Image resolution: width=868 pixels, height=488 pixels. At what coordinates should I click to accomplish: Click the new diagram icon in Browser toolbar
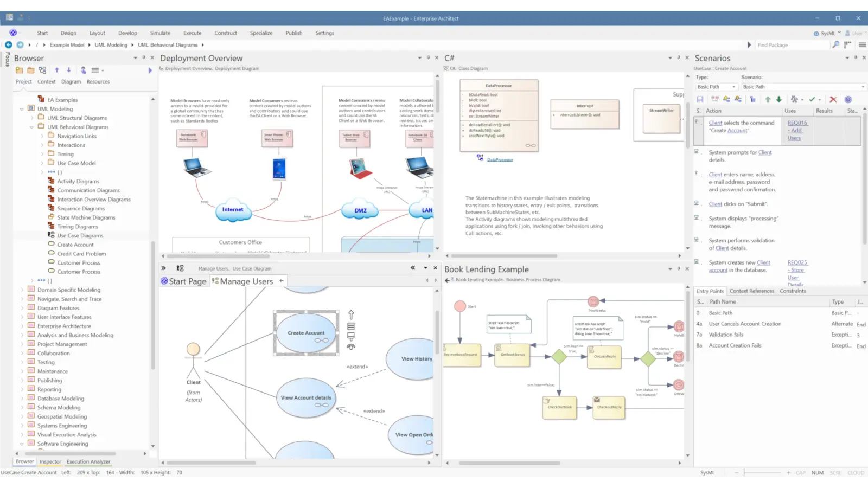[x=42, y=70]
